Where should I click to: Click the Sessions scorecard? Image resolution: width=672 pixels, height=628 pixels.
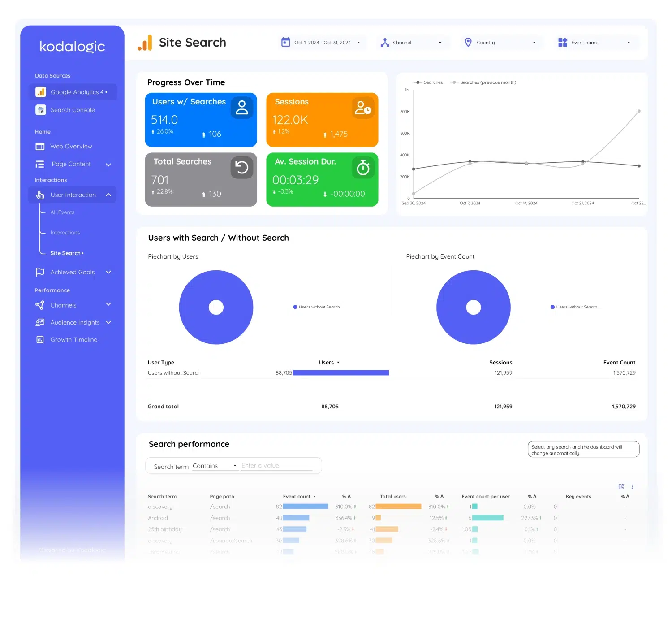click(x=322, y=120)
